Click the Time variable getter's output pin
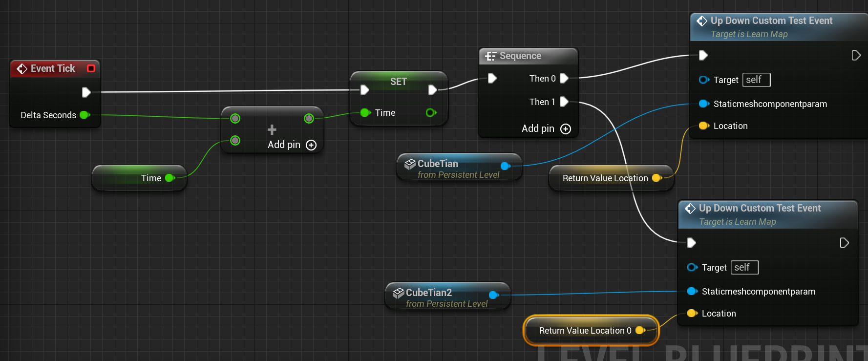868x361 pixels. [x=170, y=178]
